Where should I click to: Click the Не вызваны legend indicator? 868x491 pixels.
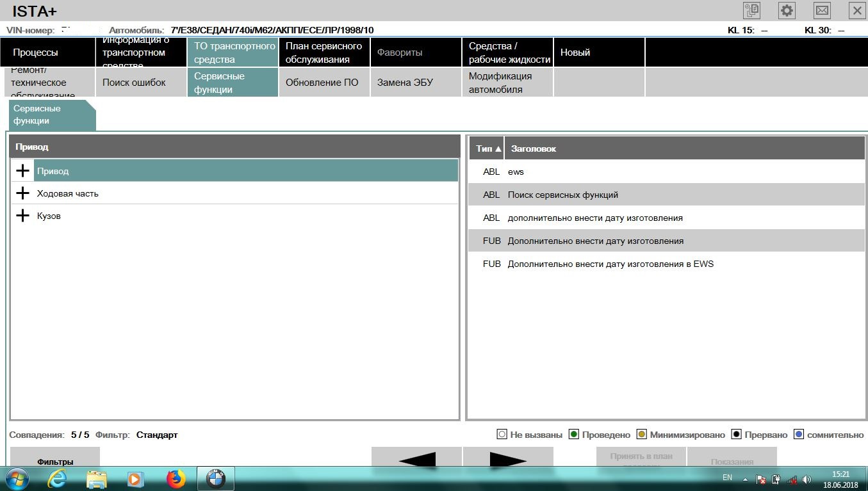tap(502, 435)
